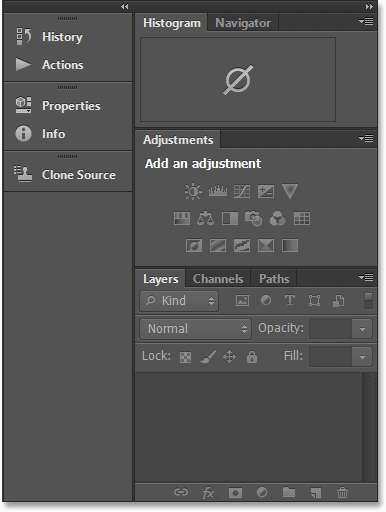
Task: Add a Channel Mixer adjustment
Action: 277,218
